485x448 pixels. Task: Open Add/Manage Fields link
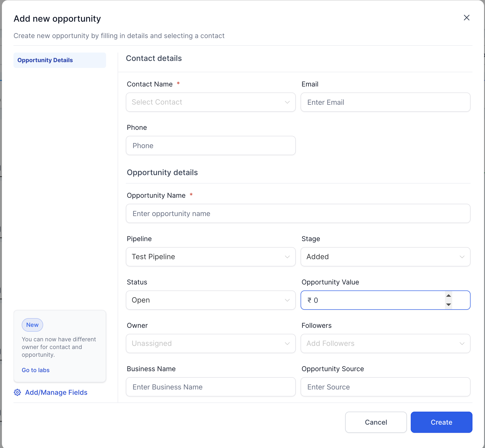56,392
